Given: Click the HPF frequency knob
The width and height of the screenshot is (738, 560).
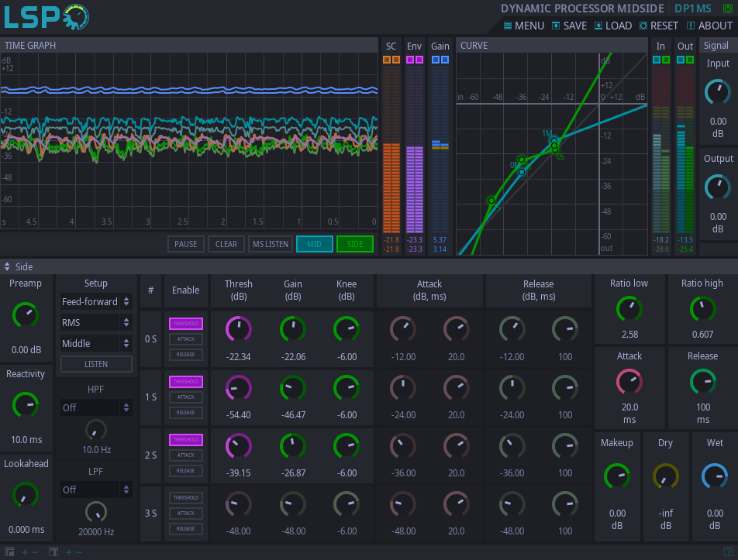Looking at the screenshot, I should (96, 430).
